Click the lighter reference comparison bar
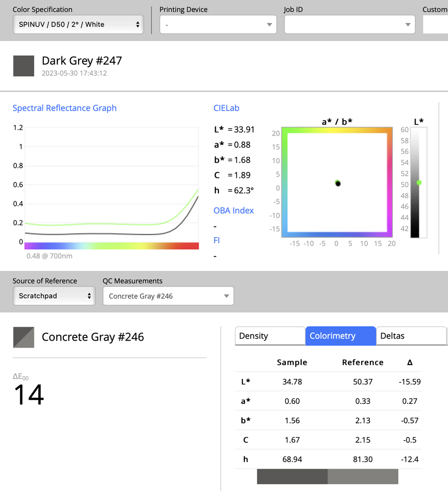This screenshot has width=448, height=493. [363, 477]
